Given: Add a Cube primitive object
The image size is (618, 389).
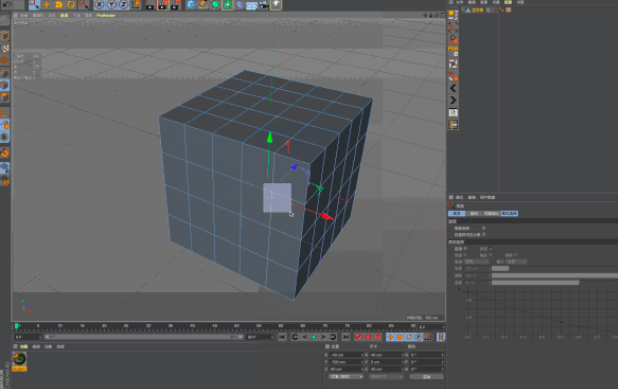Looking at the screenshot, I should [x=192, y=4].
